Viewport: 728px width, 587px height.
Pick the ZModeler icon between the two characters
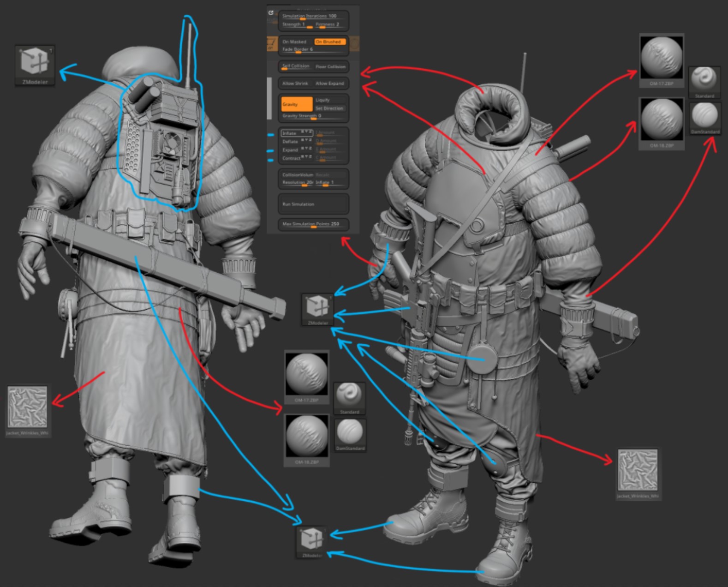[317, 309]
